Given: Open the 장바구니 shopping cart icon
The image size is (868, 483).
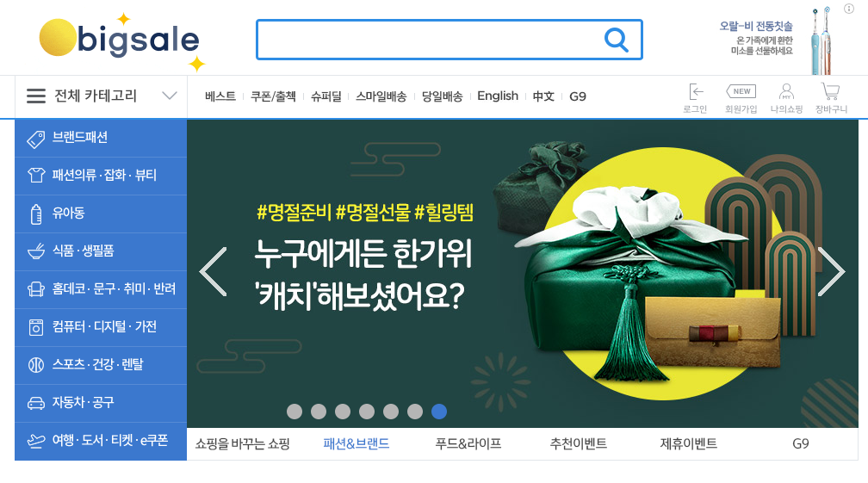Looking at the screenshot, I should point(831,98).
